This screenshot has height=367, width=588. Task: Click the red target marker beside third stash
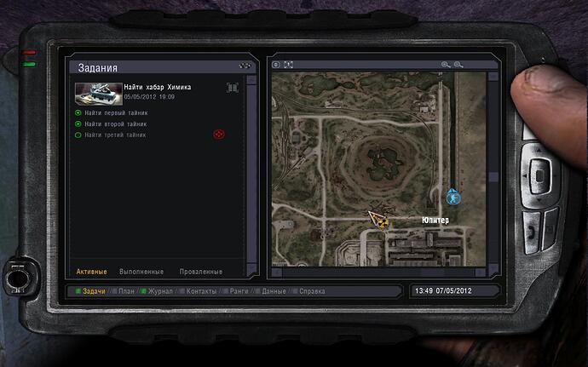[217, 135]
